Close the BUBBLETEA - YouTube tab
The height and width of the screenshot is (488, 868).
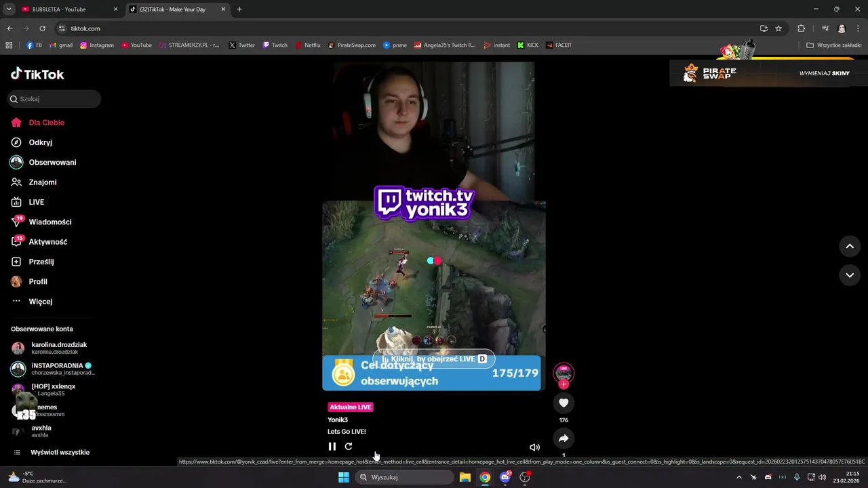point(115,9)
